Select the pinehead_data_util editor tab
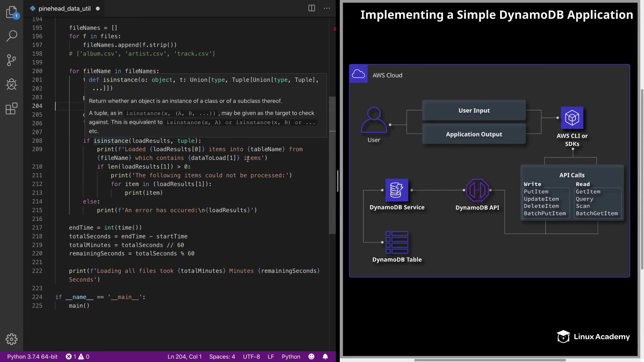Screen dimensions: 644x362 click(64, 9)
